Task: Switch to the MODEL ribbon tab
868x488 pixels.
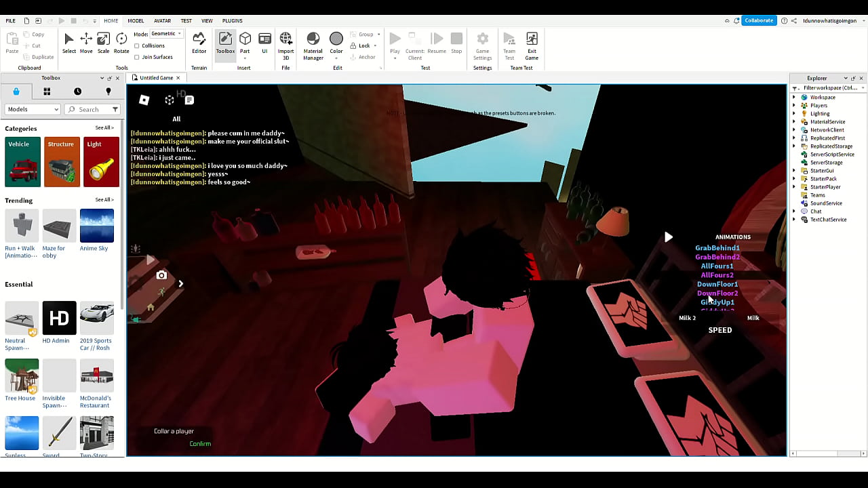Action: [x=136, y=21]
